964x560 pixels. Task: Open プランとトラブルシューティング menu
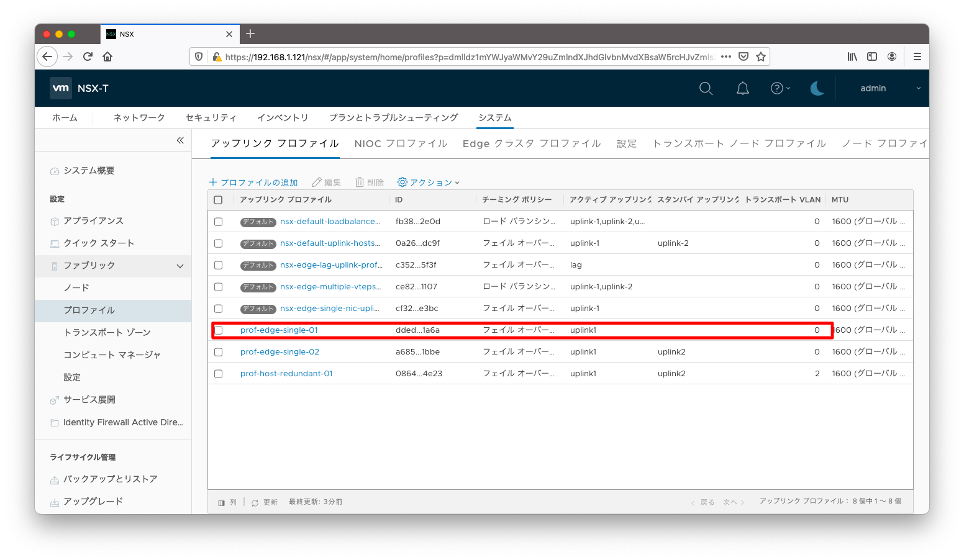pyautogui.click(x=394, y=117)
